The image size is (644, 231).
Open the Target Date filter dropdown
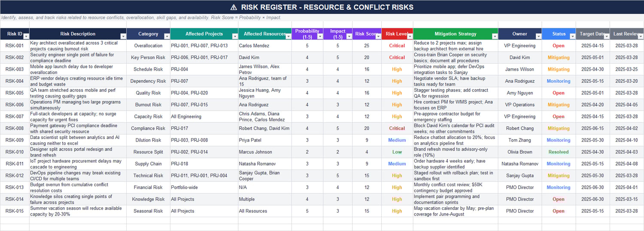click(x=607, y=37)
